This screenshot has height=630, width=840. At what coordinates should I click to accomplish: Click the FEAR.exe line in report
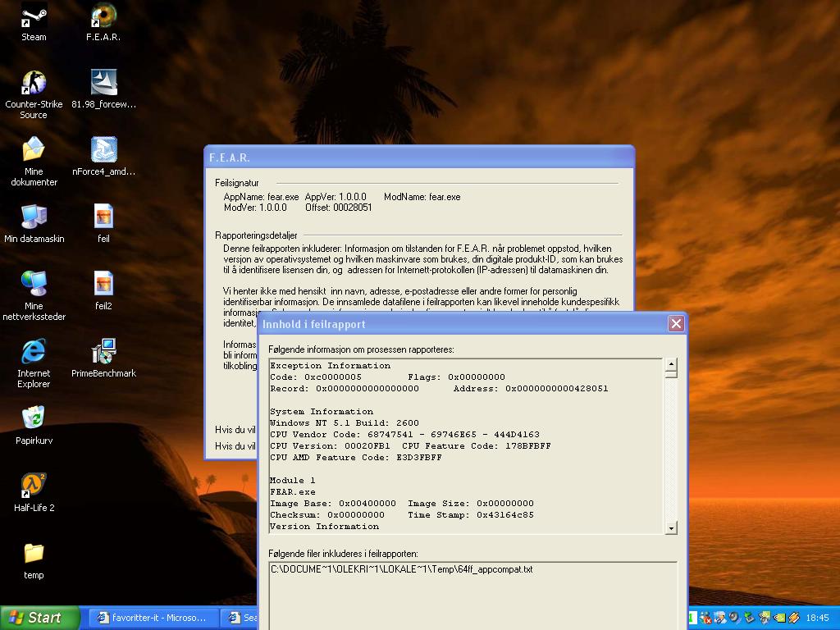click(293, 492)
